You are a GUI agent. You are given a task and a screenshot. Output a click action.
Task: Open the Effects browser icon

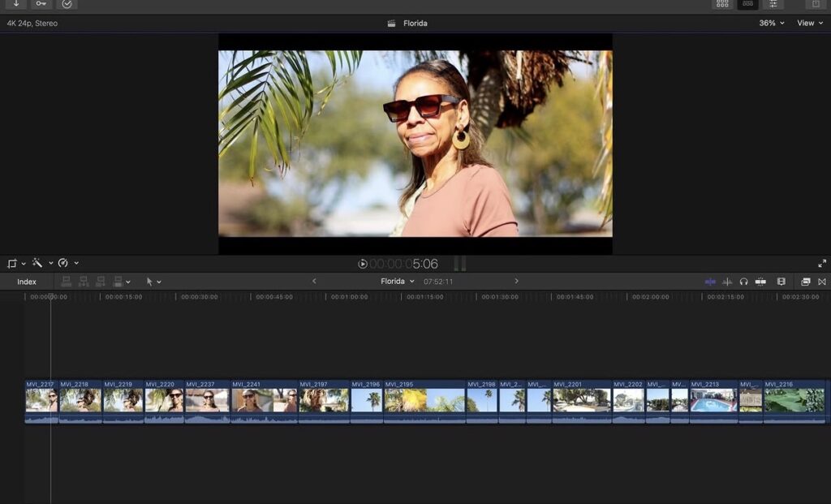[x=805, y=282]
